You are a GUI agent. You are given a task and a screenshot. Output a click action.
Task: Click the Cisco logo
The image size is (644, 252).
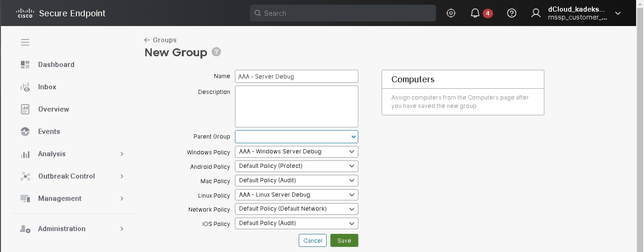pyautogui.click(x=25, y=13)
